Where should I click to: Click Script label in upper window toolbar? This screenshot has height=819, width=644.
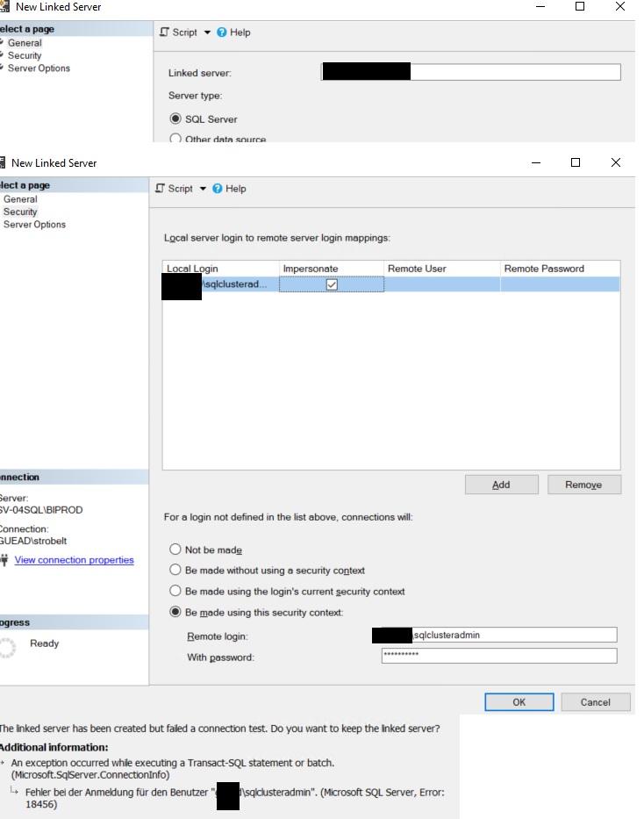[x=185, y=32]
